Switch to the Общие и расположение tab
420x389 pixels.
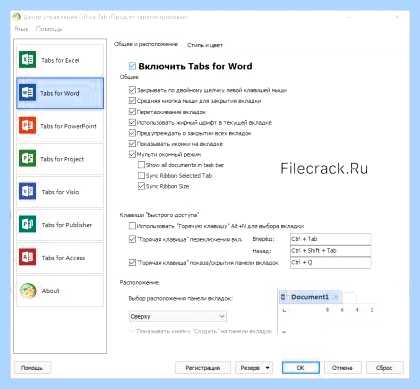[x=146, y=44]
